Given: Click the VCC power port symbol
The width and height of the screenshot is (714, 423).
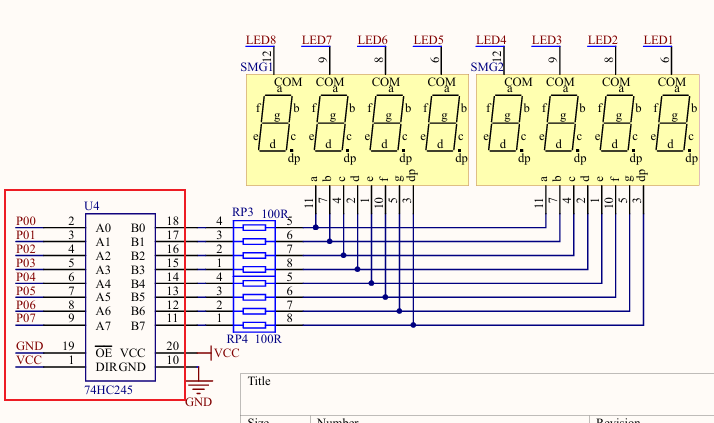Looking at the screenshot, I should pyautogui.click(x=219, y=353).
